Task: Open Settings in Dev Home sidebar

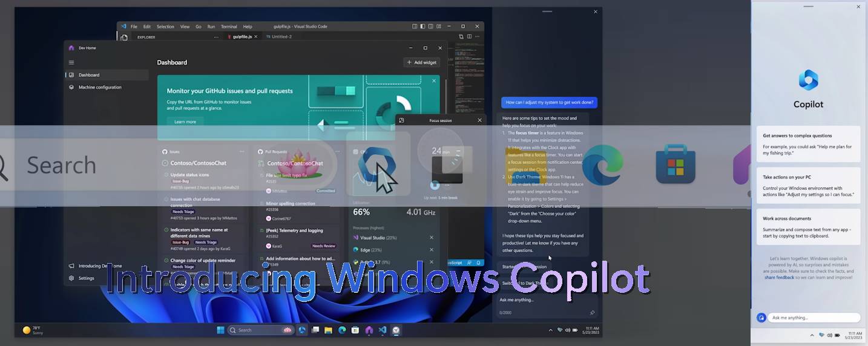Action: click(87, 278)
